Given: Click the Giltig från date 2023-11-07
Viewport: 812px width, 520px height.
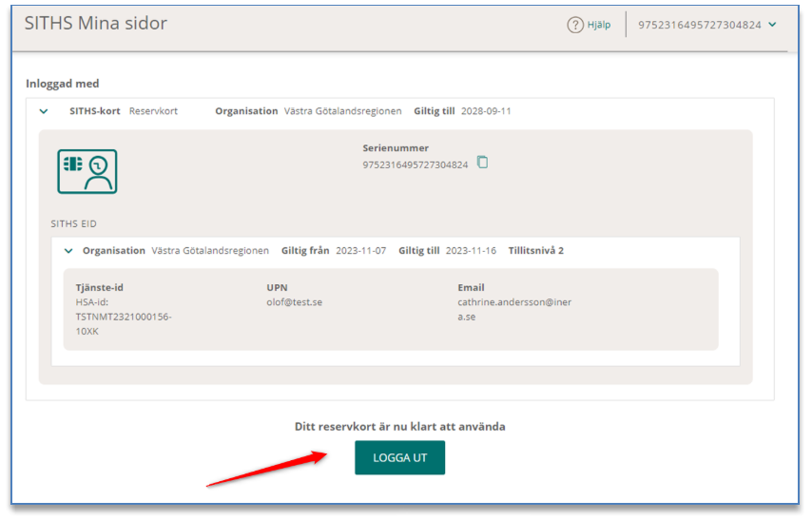Looking at the screenshot, I should point(360,251).
